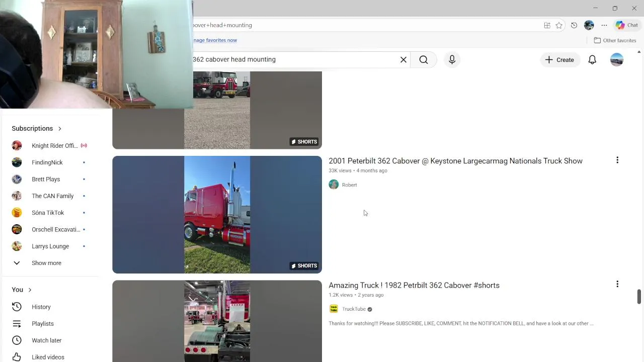Click the Sóna TikTok avatar icon
This screenshot has width=644, height=362.
click(x=17, y=213)
